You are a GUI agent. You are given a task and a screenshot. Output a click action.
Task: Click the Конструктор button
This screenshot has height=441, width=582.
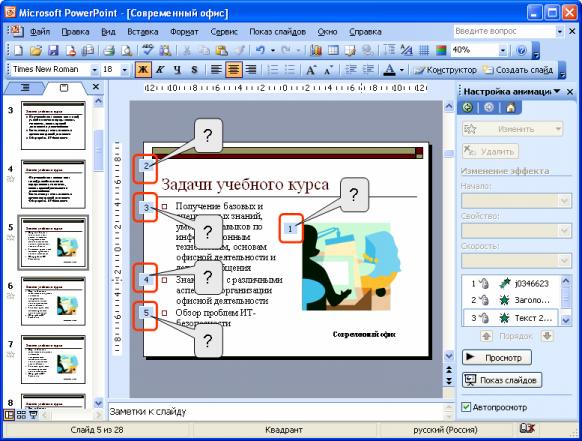click(445, 70)
